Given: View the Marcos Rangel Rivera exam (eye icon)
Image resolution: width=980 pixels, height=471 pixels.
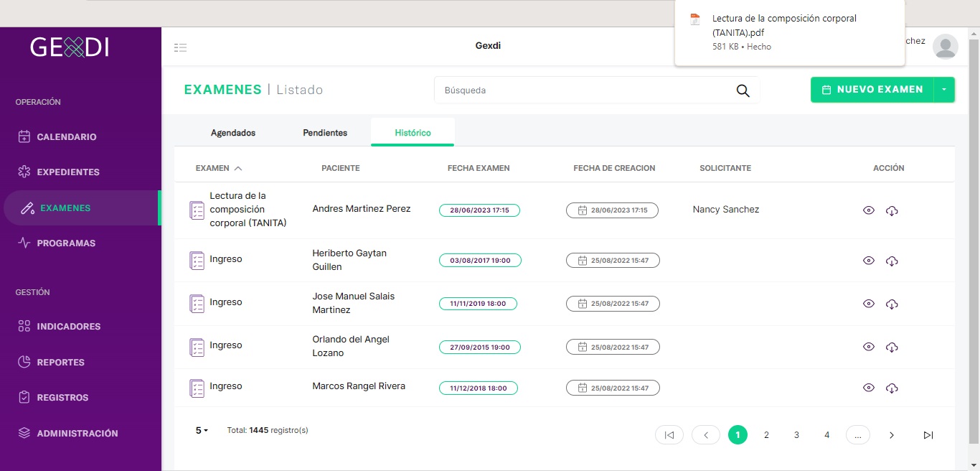Looking at the screenshot, I should tap(869, 388).
